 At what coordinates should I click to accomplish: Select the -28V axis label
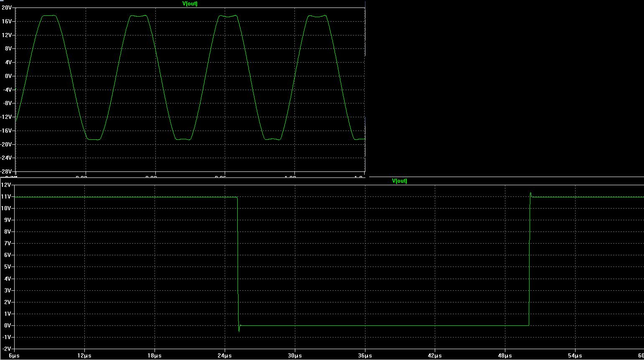click(x=6, y=172)
